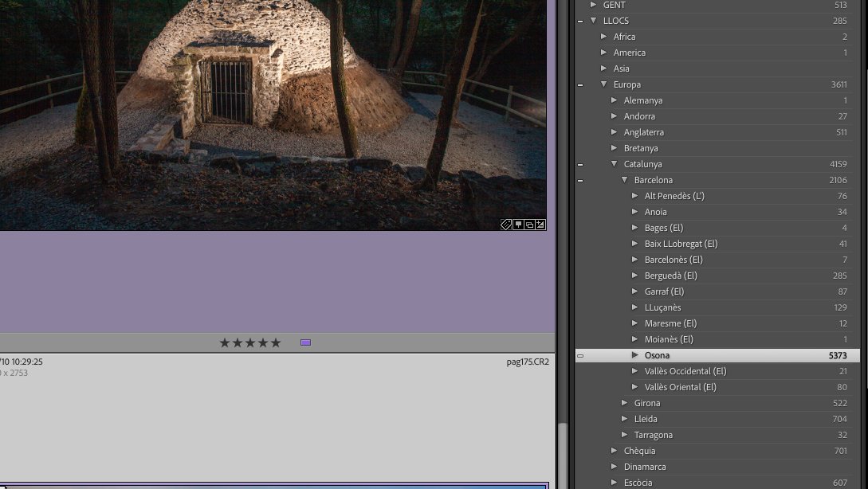Set rating to the fourth star
Image resolution: width=868 pixels, height=489 pixels.
(x=263, y=343)
